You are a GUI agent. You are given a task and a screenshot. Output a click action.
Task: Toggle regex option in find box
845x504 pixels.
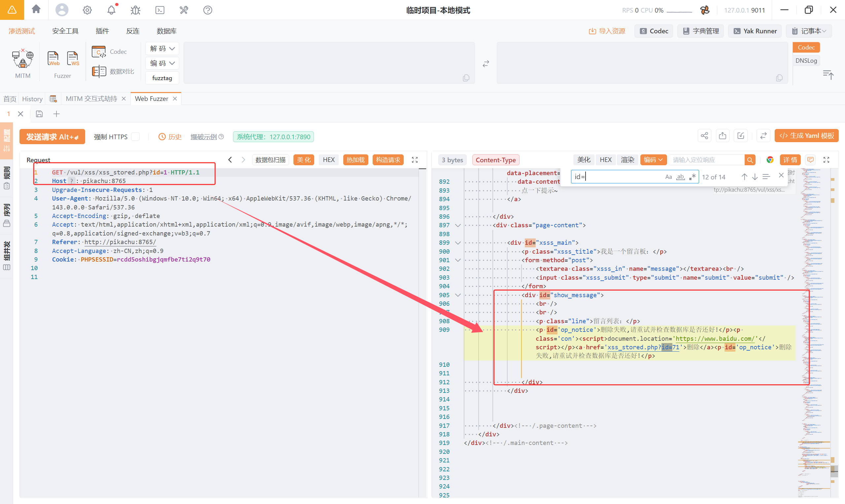coord(692,177)
